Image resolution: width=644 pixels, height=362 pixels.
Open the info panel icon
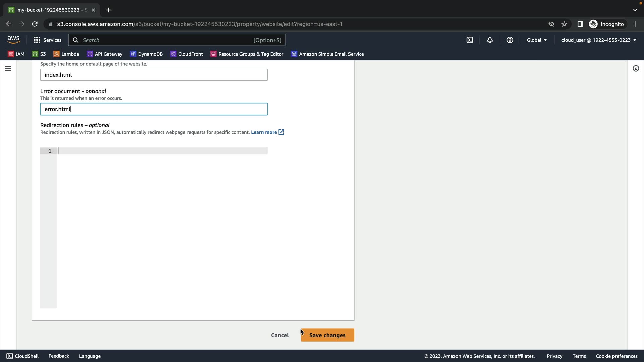636,68
